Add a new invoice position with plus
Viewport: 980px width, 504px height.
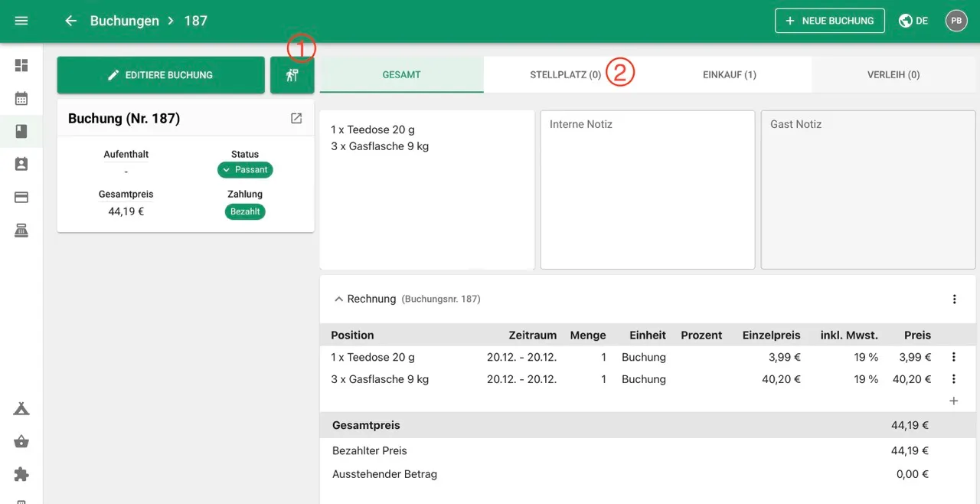click(954, 401)
